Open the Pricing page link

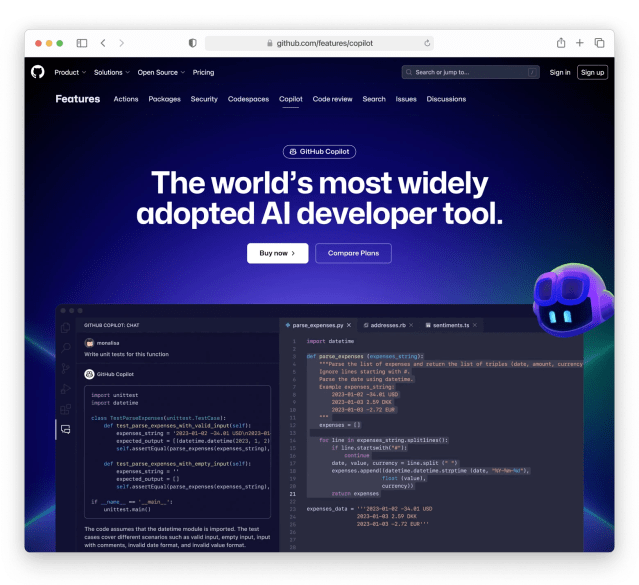(203, 73)
